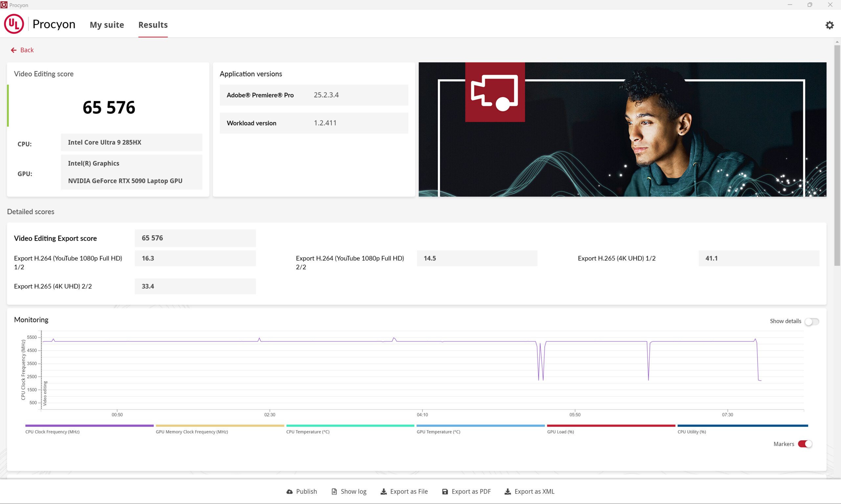The height and width of the screenshot is (504, 841).
Task: Click the Publish button label
Action: [x=306, y=492]
